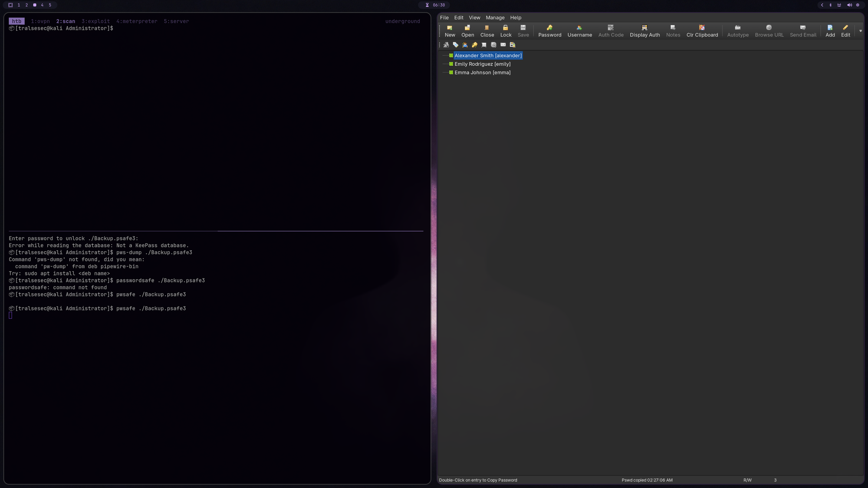Select the Emma Johnson [emma] entry
This screenshot has width=868, height=488.
click(482, 73)
